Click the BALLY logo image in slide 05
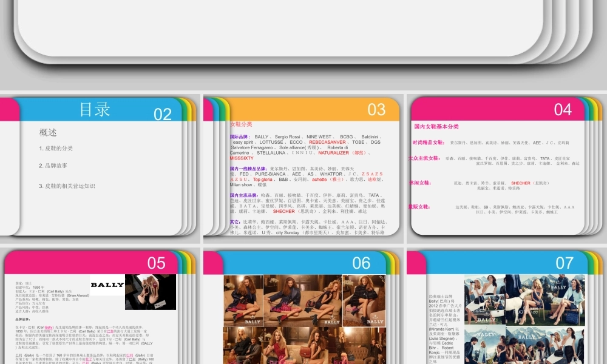This screenshot has height=364, width=607. (x=107, y=285)
